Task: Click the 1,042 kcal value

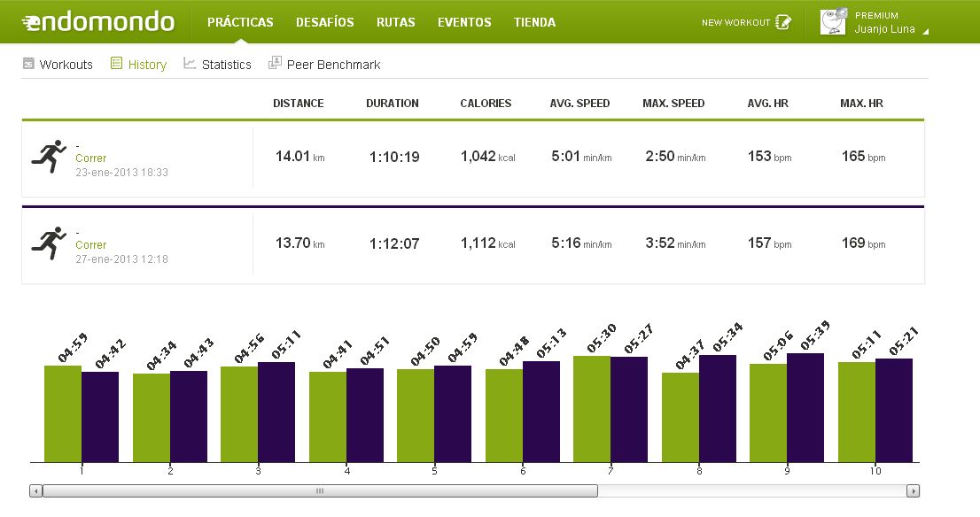Action: click(x=488, y=156)
